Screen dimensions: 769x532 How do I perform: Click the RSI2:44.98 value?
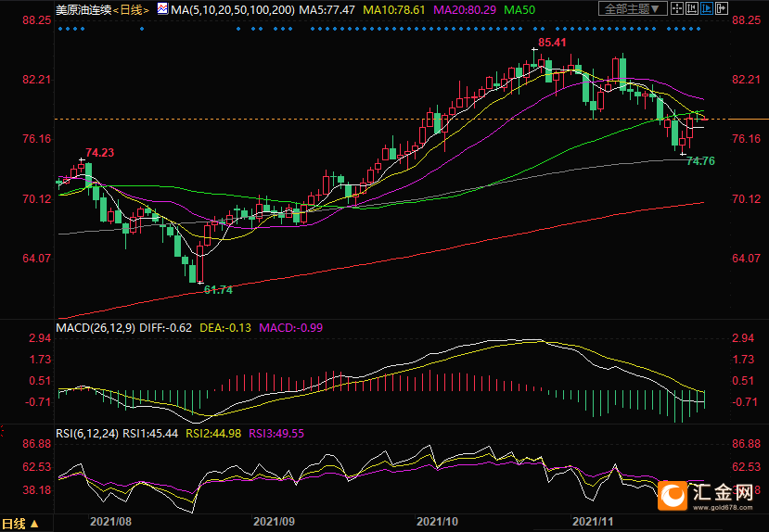point(213,434)
